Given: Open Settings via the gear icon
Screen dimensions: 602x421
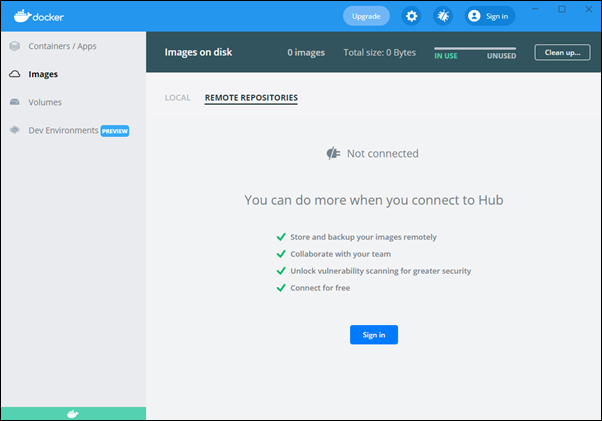Looking at the screenshot, I should click(x=411, y=16).
